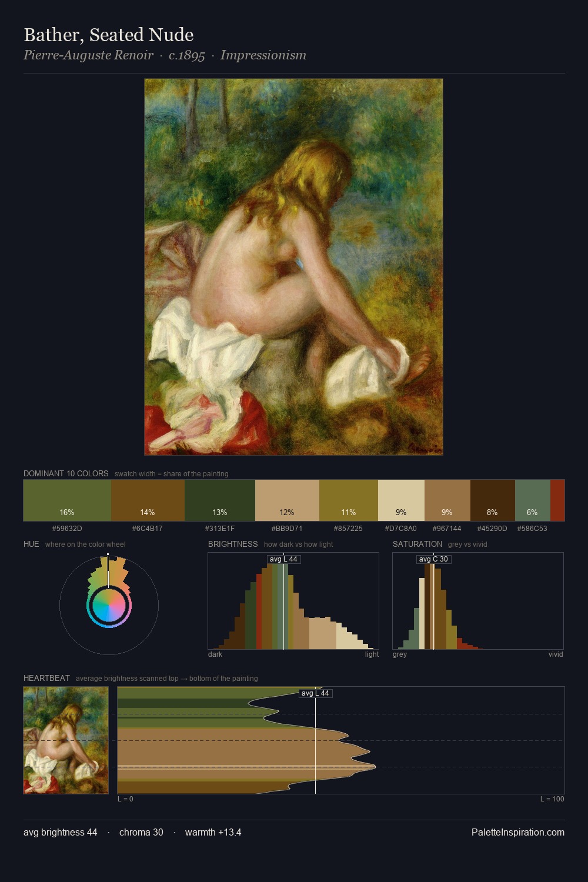588x882 pixels.
Task: Click the 'L = 100' axis label
Action: pos(552,799)
